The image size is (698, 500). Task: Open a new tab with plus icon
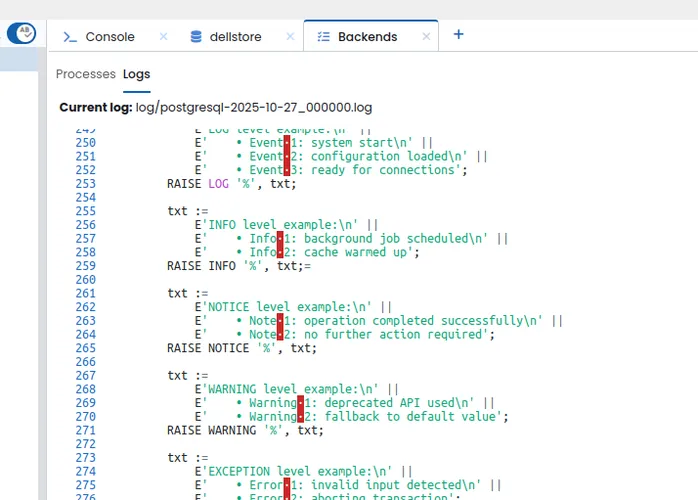click(459, 34)
